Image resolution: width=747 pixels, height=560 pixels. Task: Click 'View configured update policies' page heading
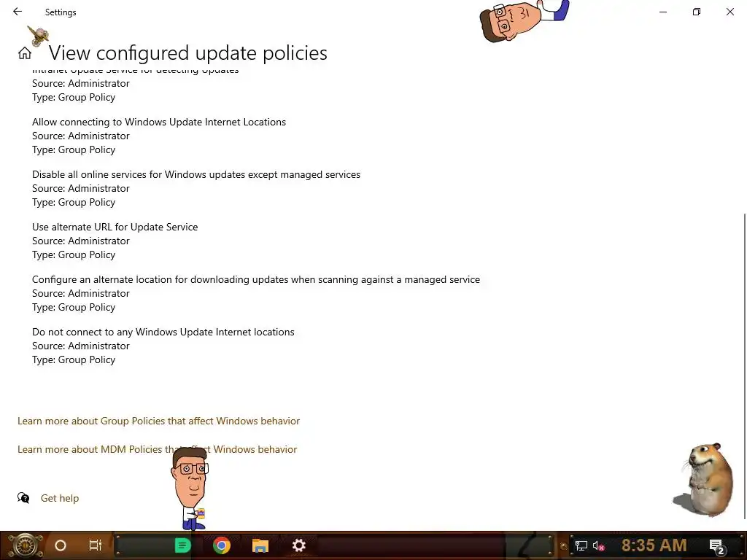pos(187,52)
